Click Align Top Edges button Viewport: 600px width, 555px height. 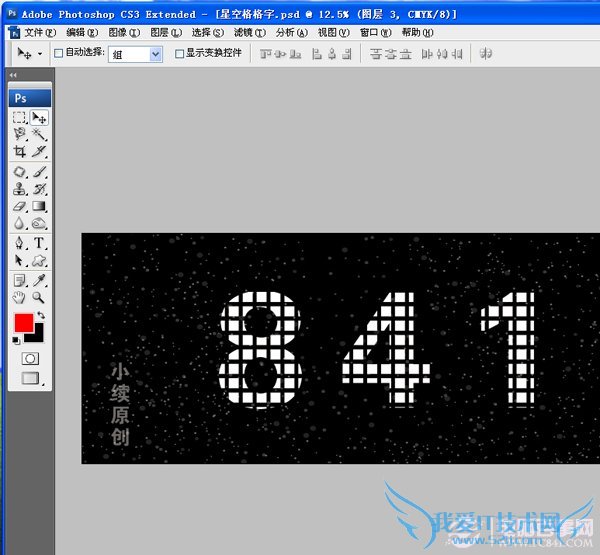[265, 54]
